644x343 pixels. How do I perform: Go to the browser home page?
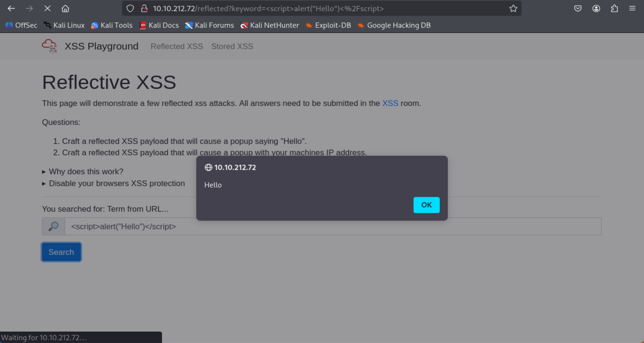tap(65, 9)
